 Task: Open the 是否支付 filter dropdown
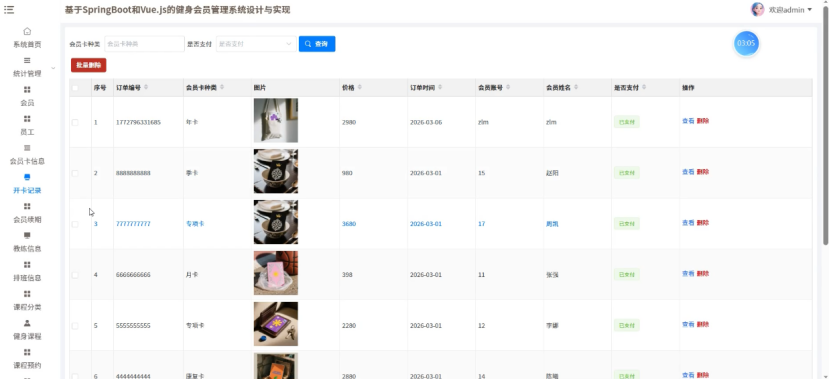pyautogui.click(x=256, y=44)
